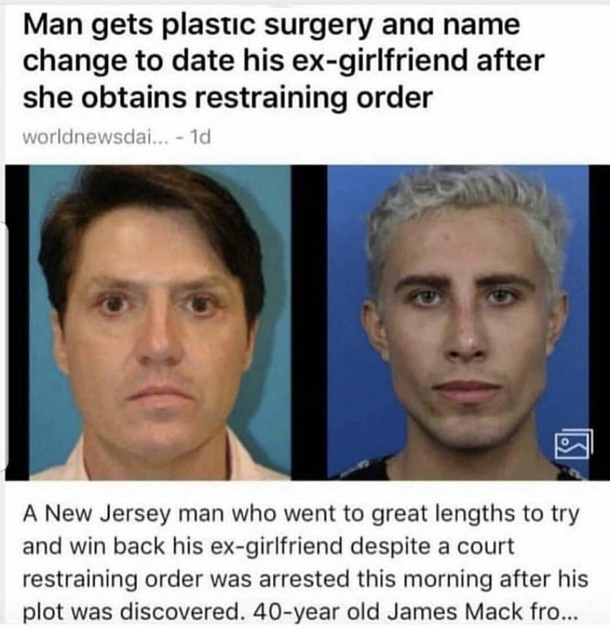View the left photo of dark-haired man

pyautogui.click(x=160, y=323)
